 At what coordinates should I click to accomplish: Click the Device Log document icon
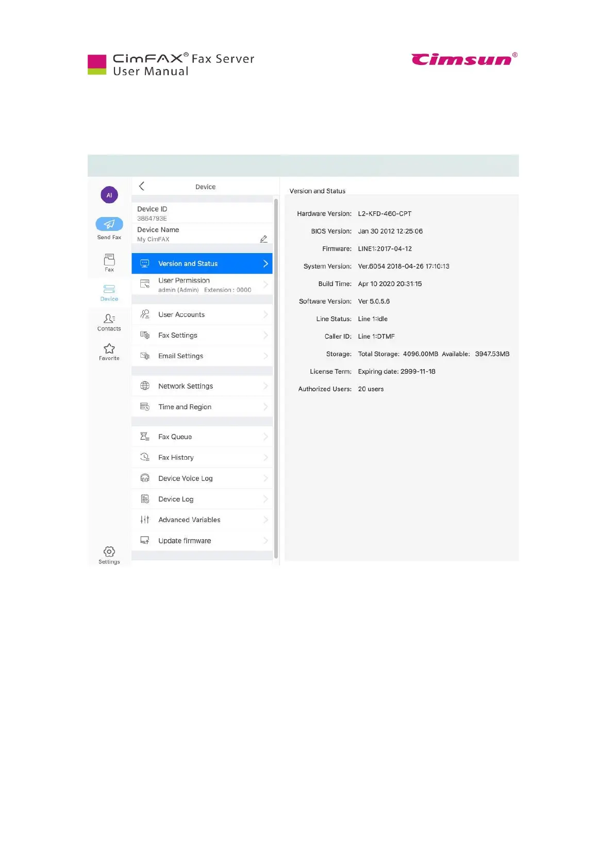pyautogui.click(x=145, y=499)
